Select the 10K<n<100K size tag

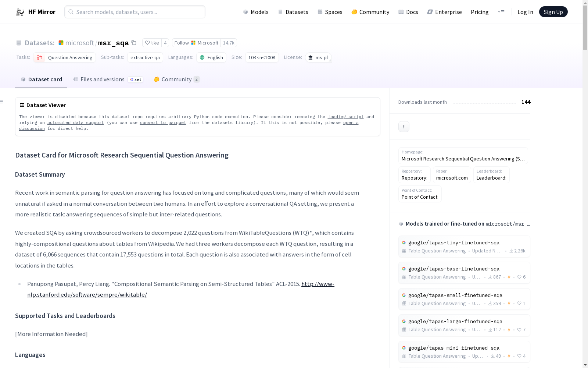[262, 57]
